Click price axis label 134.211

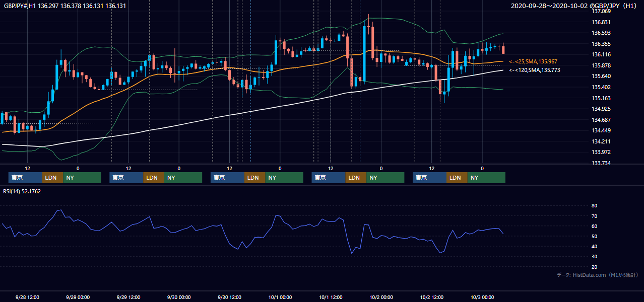click(x=602, y=141)
